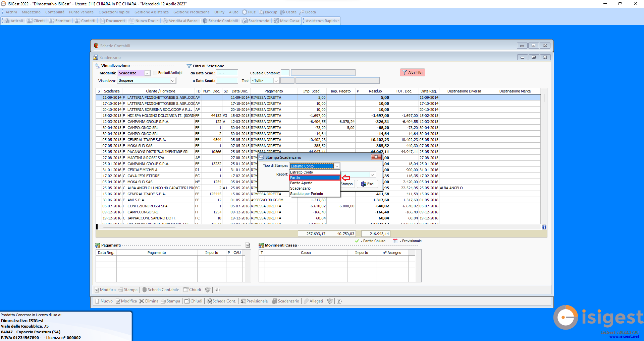Open Scadenzario from the main toolbar

[x=256, y=21]
